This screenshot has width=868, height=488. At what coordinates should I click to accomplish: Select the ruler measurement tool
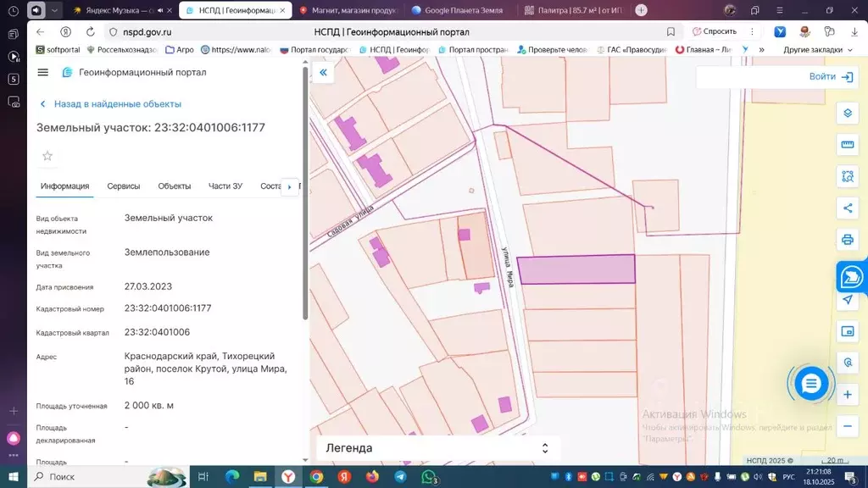(847, 145)
